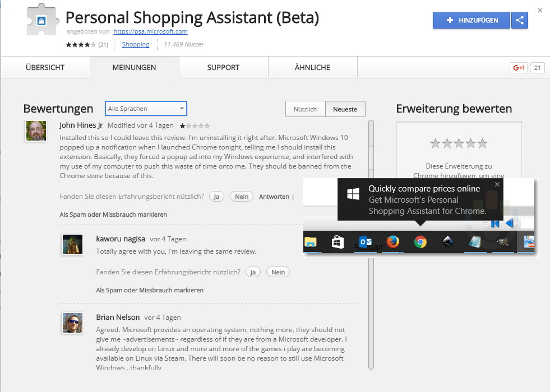
Task: Click Antworten to reply to review
Action: [274, 197]
